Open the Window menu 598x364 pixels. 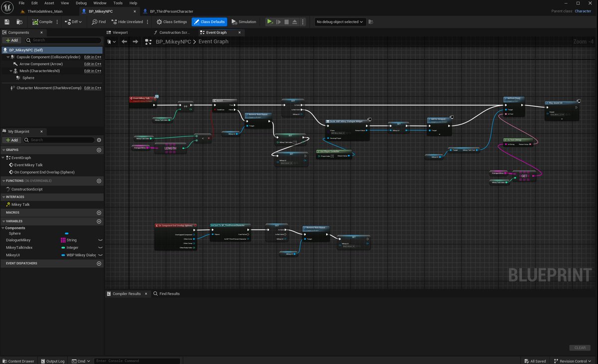[x=100, y=2]
